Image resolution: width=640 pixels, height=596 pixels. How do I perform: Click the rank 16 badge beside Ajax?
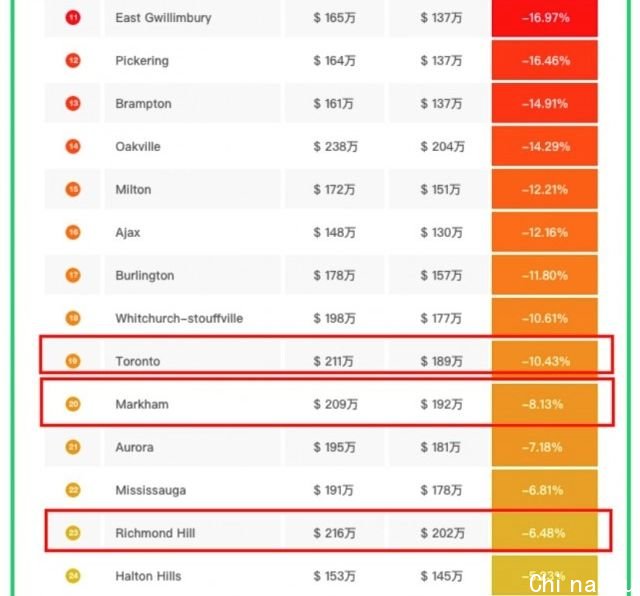click(73, 232)
